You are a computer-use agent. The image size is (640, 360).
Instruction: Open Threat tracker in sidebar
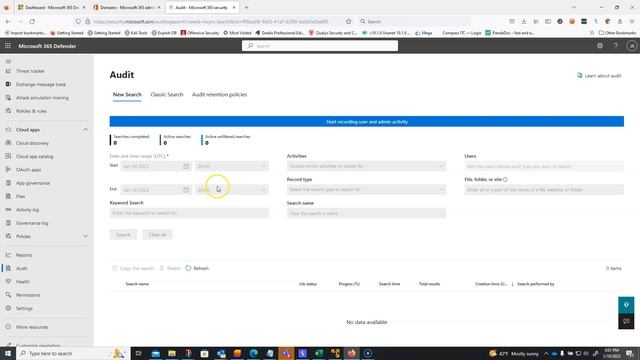pyautogui.click(x=30, y=71)
